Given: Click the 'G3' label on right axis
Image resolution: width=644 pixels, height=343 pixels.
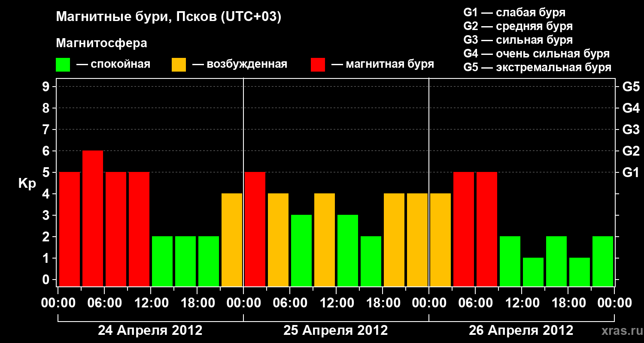Looking at the screenshot, I should pos(631,129).
